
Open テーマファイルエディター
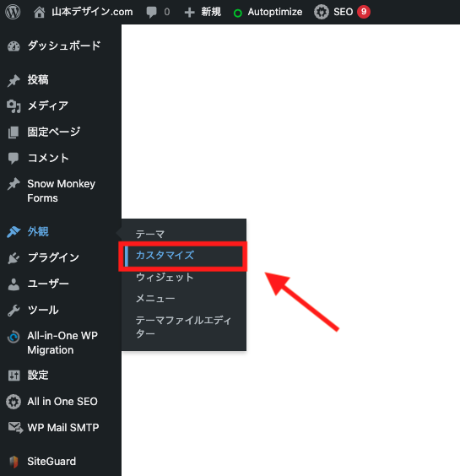[183, 327]
